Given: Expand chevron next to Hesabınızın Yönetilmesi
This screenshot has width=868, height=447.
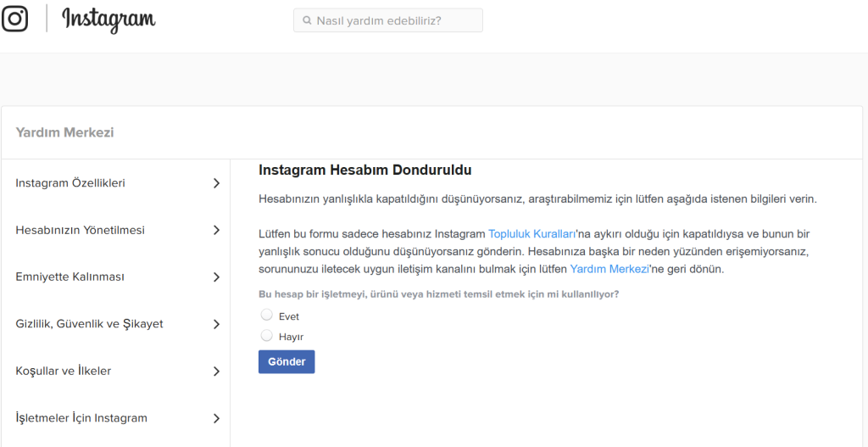Looking at the screenshot, I should pos(216,230).
